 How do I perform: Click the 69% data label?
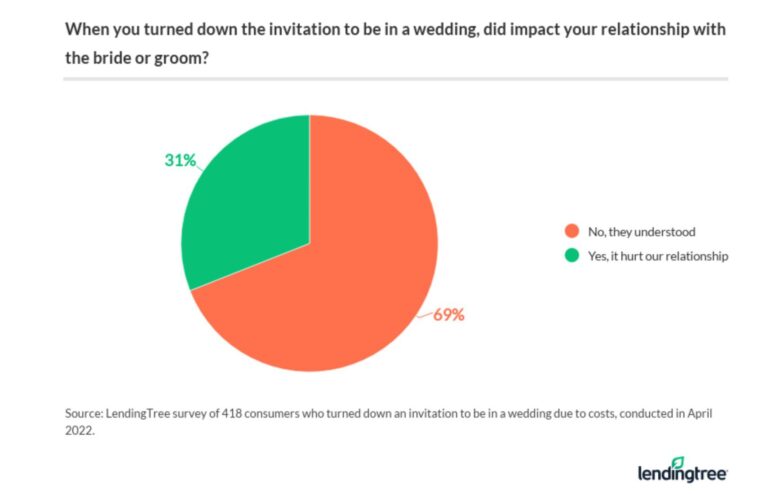click(x=448, y=315)
